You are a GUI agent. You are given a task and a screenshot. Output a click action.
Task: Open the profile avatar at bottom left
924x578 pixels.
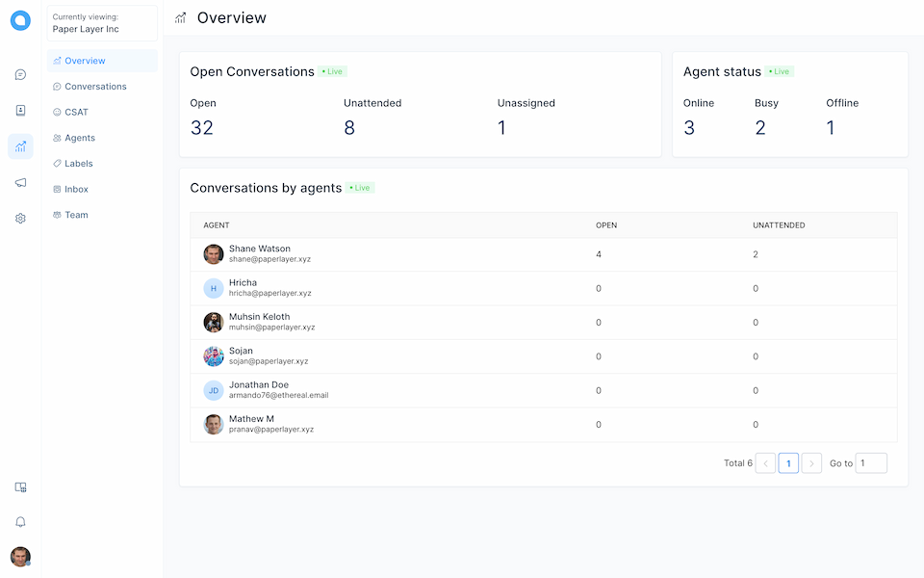coord(20,557)
